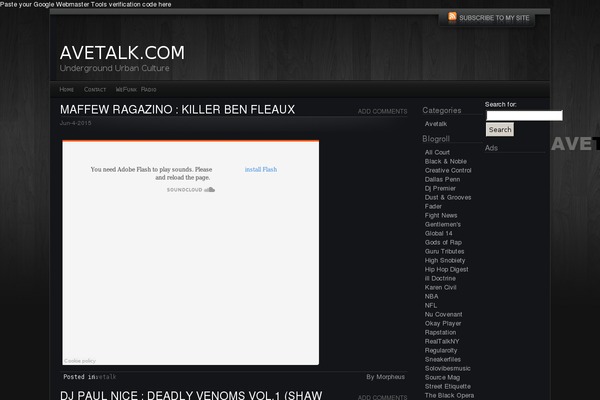This screenshot has height=400, width=600.
Task: Open the Fight News blogroll link
Action: click(x=441, y=216)
